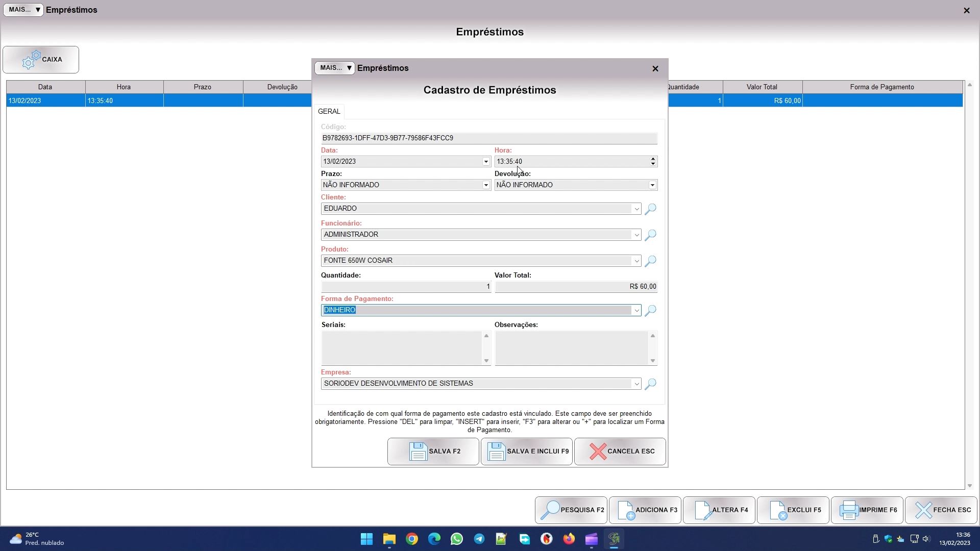Open the CAIXA gear button
The height and width of the screenshot is (551, 980).
(x=41, y=60)
